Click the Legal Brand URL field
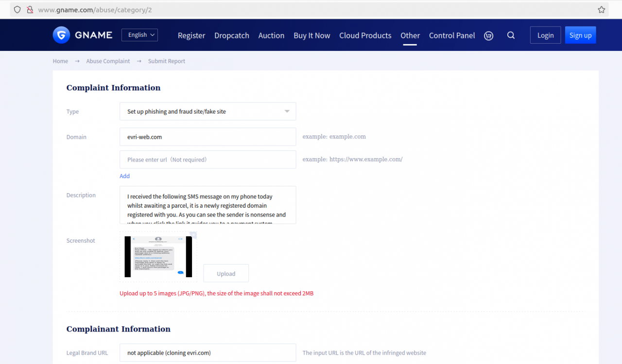Image resolution: width=622 pixels, height=364 pixels. coord(208,353)
